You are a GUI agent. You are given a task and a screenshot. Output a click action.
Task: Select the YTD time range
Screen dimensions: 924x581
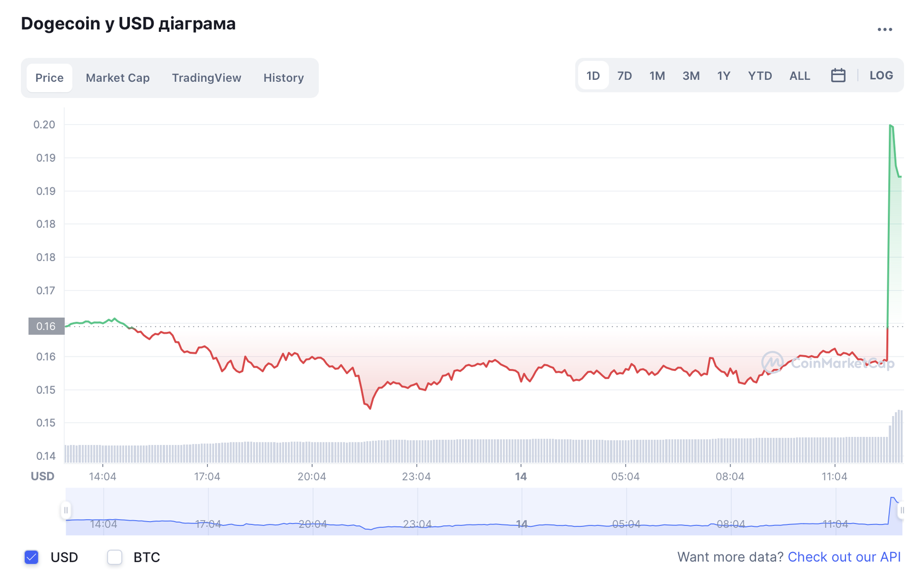click(x=760, y=76)
